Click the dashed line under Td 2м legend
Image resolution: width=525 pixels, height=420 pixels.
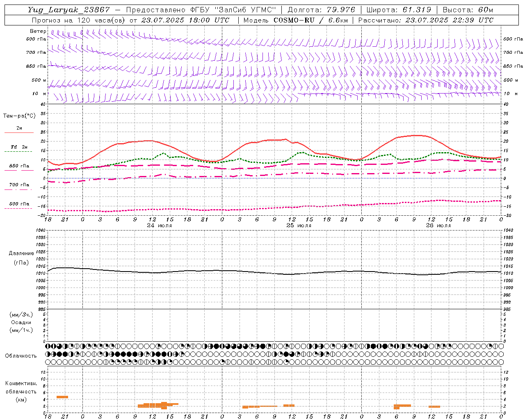pyautogui.click(x=18, y=152)
